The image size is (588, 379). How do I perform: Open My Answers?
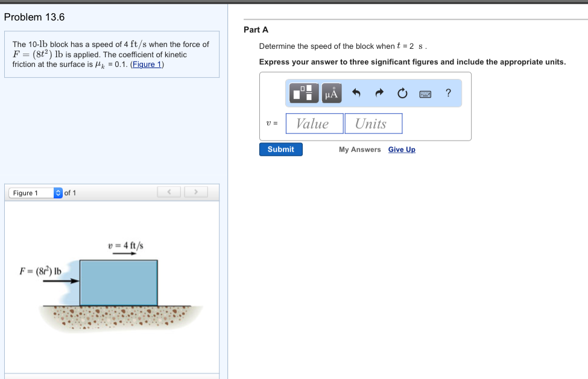(x=359, y=149)
